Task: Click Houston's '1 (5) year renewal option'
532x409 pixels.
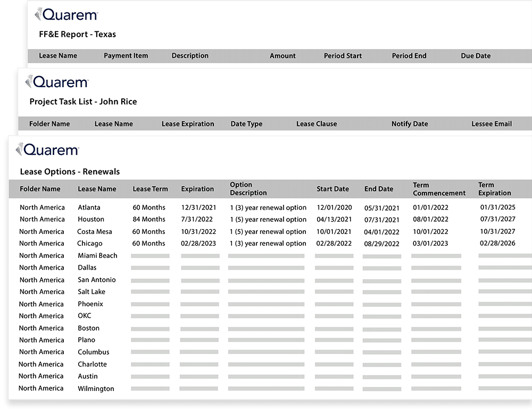Action: tap(268, 220)
